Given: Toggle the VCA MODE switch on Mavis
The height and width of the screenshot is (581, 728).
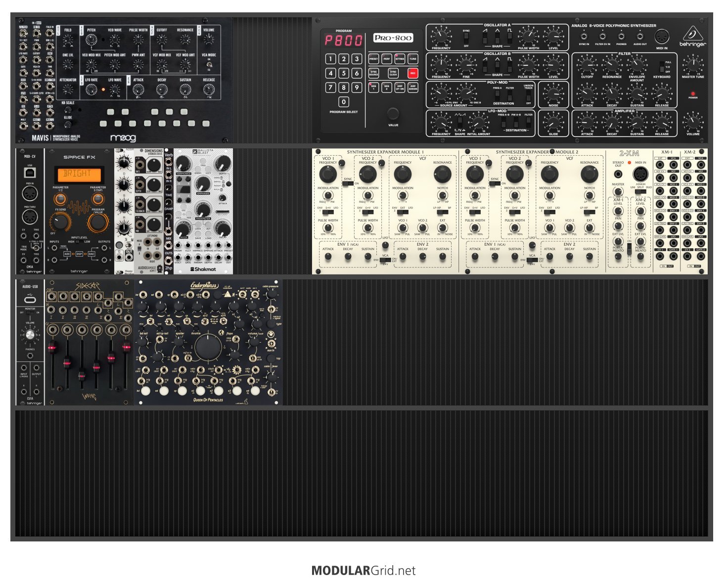Looking at the screenshot, I should [x=209, y=65].
